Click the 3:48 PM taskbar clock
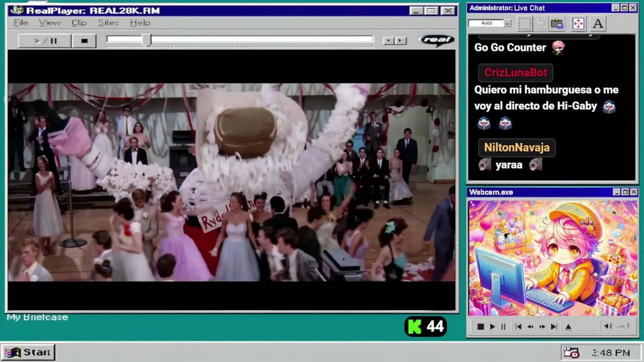The width and height of the screenshot is (644, 362). (611, 353)
